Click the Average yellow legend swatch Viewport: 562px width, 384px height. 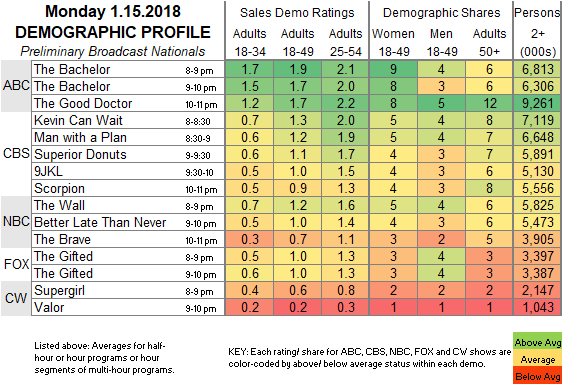click(x=537, y=359)
